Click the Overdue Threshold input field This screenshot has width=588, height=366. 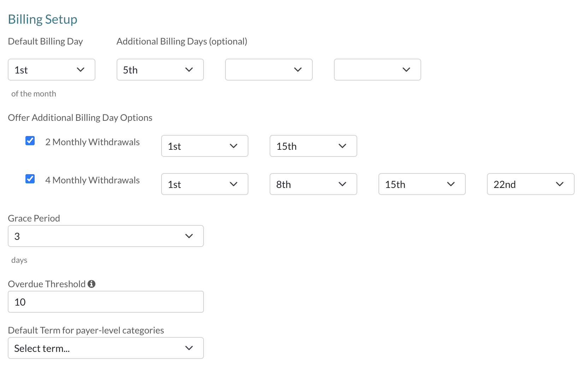(x=106, y=302)
